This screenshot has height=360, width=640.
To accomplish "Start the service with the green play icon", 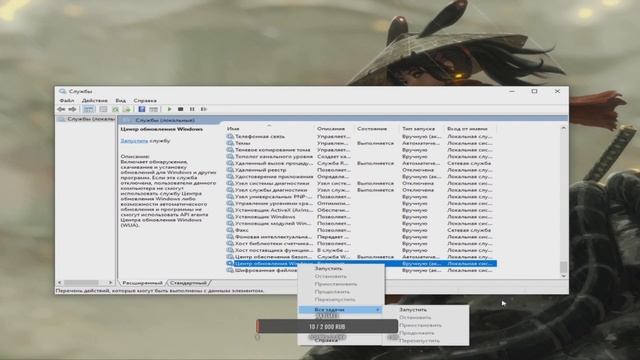I will pyautogui.click(x=169, y=109).
